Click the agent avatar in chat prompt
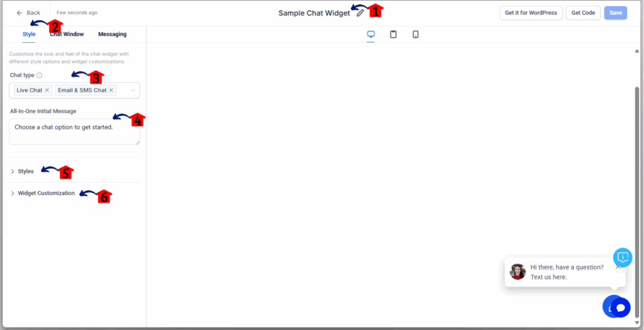 pyautogui.click(x=518, y=272)
